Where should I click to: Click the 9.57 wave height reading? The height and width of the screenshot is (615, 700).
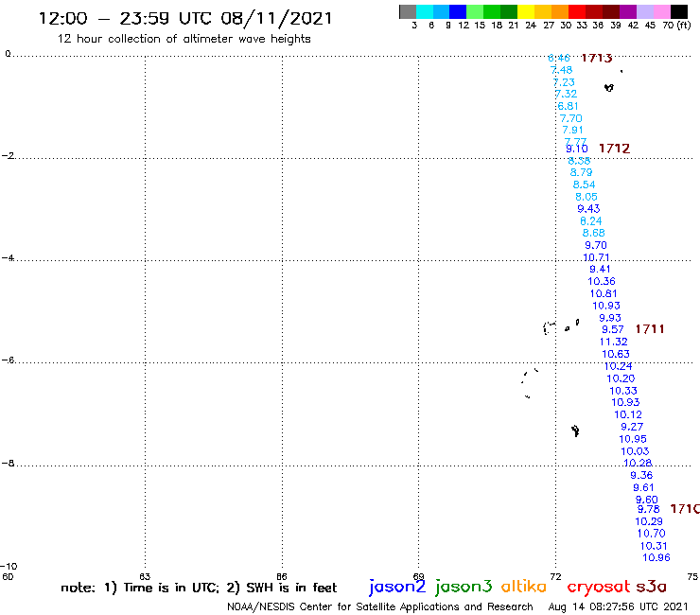[x=613, y=329]
